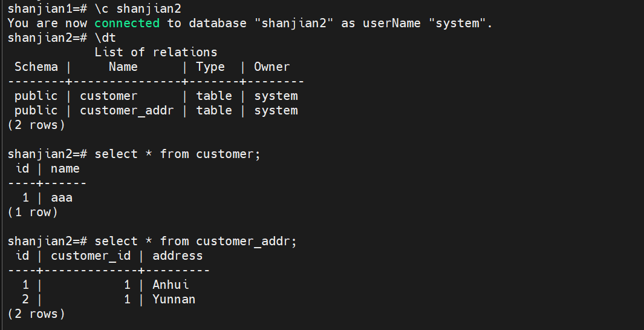Click the address column header
Image resolution: width=644 pixels, height=330 pixels.
[x=177, y=256]
